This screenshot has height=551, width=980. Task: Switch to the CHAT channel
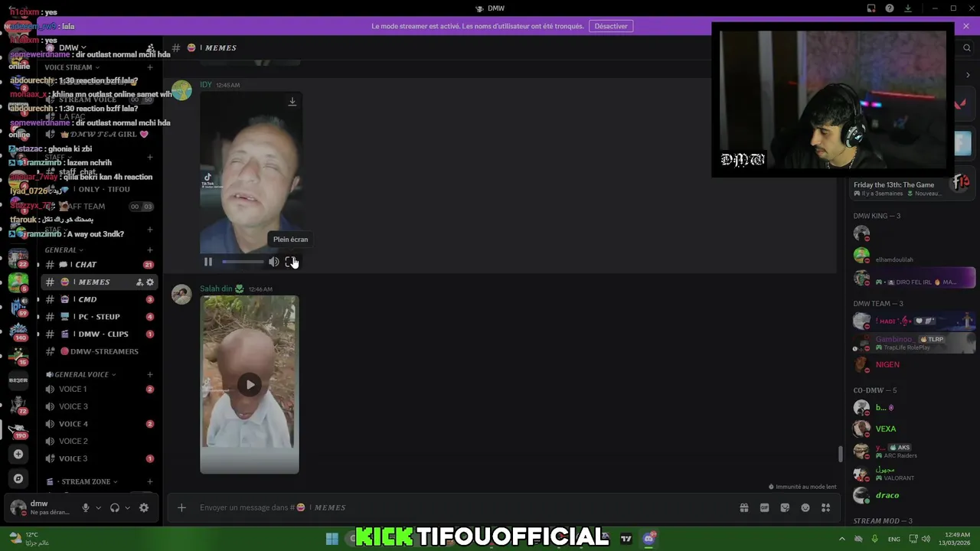click(x=100, y=265)
